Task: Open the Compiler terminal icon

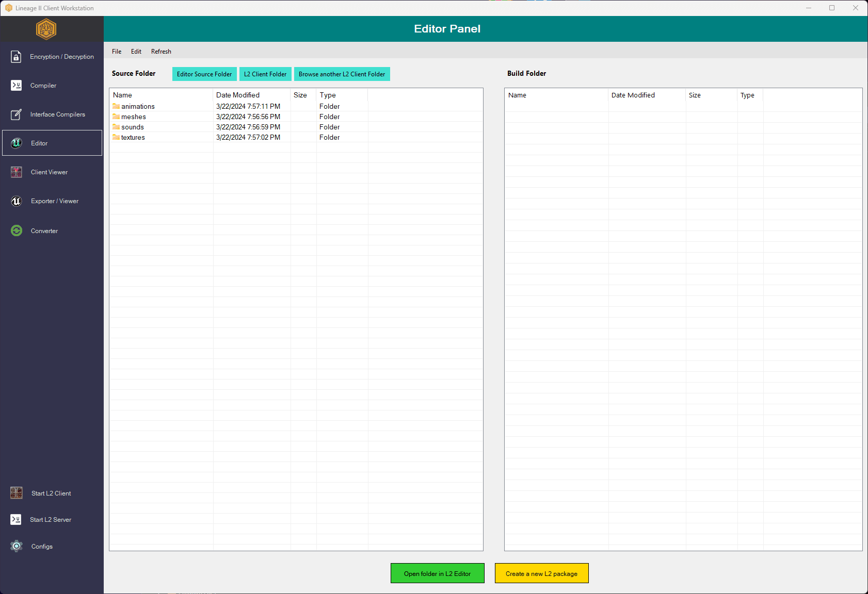Action: click(x=16, y=86)
